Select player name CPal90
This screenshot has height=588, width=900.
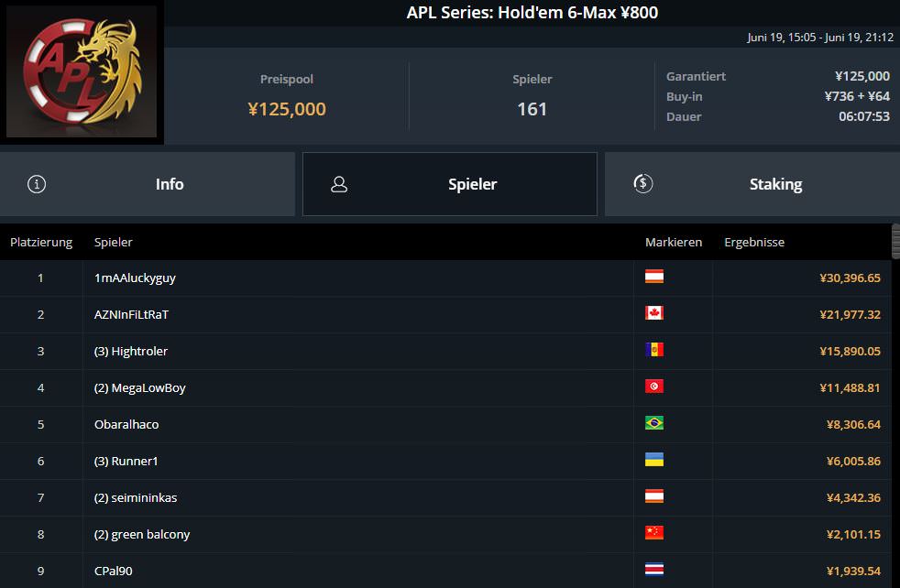click(x=114, y=571)
